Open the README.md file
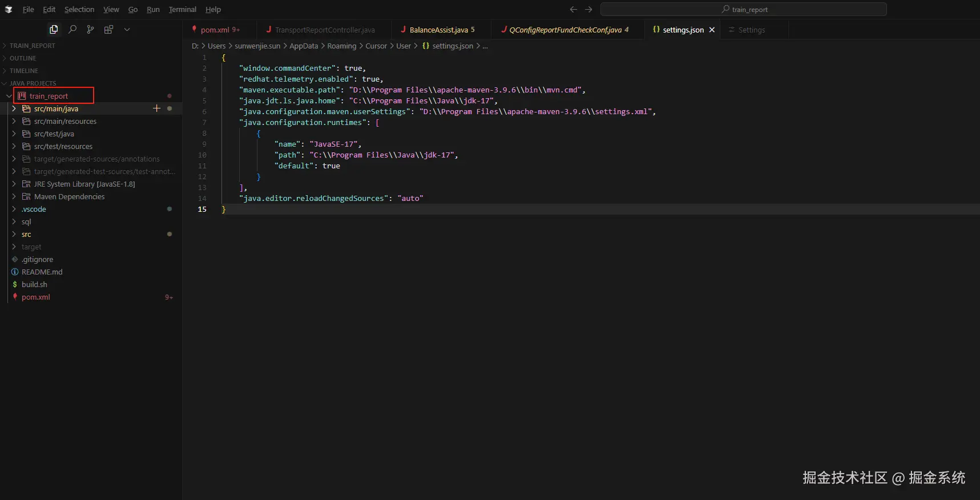 (x=42, y=272)
